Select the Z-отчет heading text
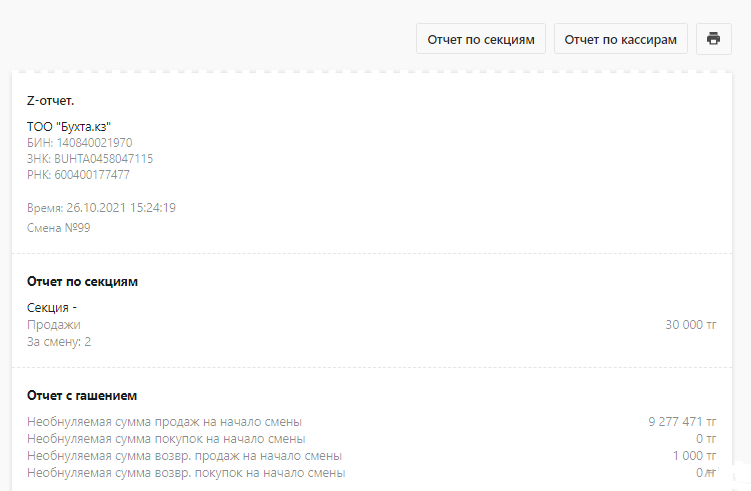Image resolution: width=751 pixels, height=491 pixels. pos(50,101)
